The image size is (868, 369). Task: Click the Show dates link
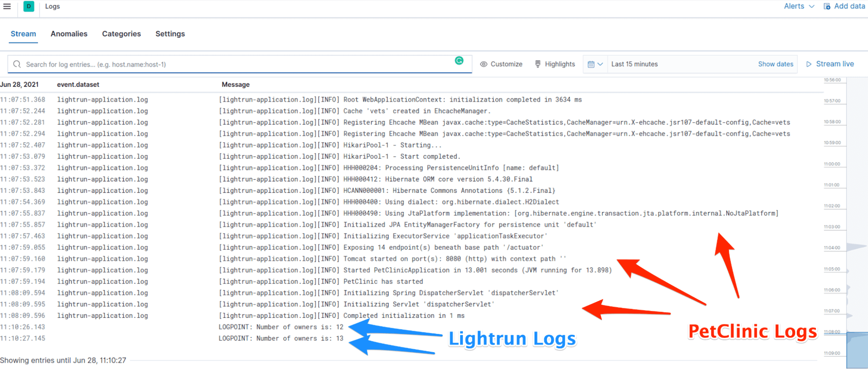point(776,64)
